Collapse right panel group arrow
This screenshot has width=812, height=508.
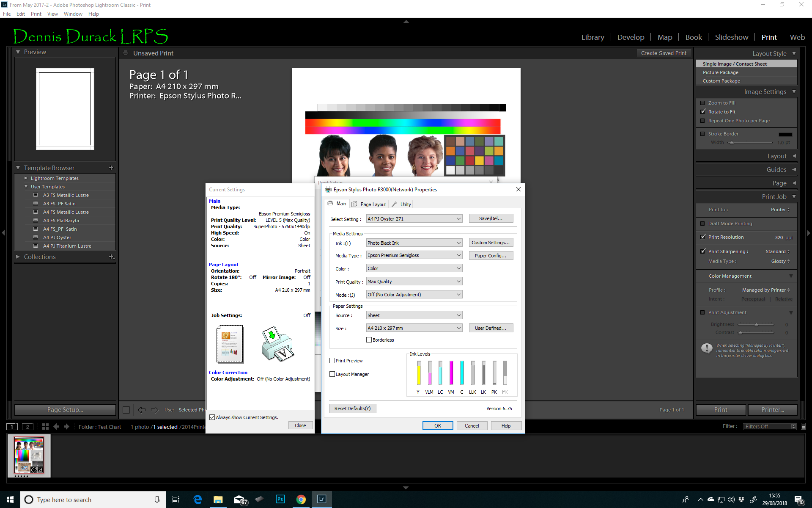point(809,233)
